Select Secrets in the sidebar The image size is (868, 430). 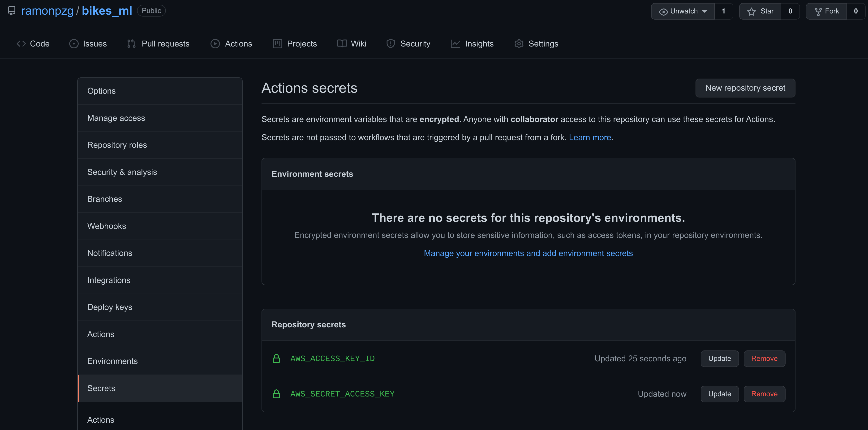160,388
